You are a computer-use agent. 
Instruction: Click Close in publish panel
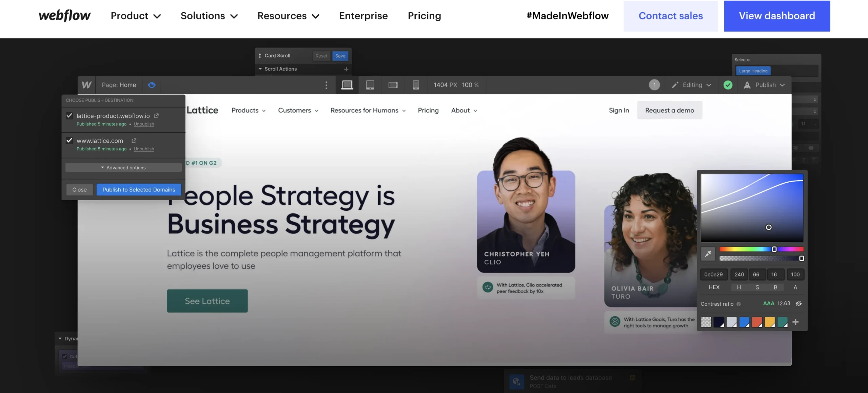(79, 190)
